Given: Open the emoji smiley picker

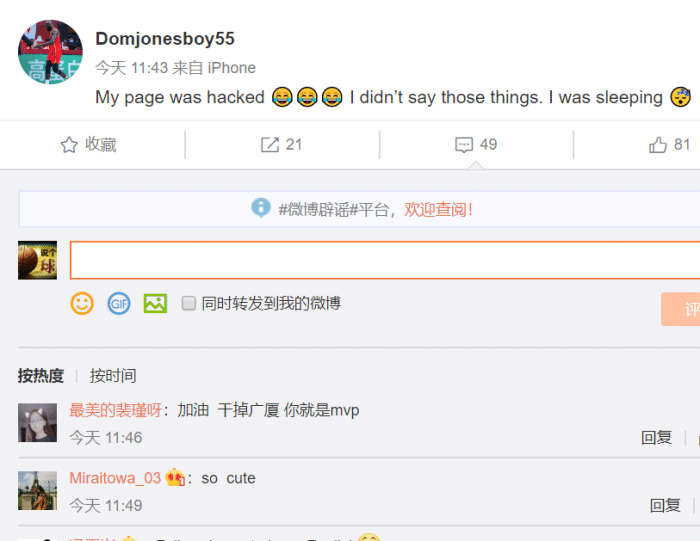Looking at the screenshot, I should (82, 304).
